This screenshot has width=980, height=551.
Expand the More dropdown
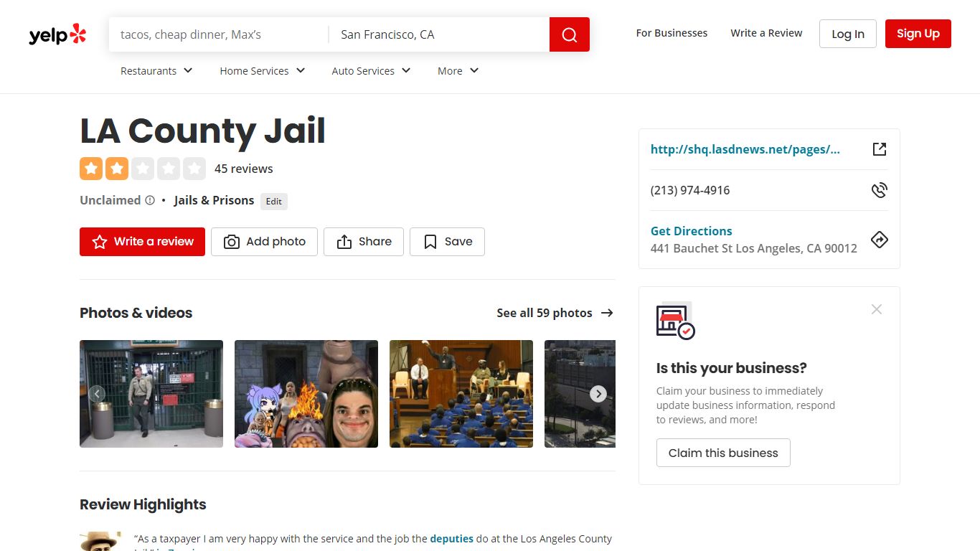point(458,70)
